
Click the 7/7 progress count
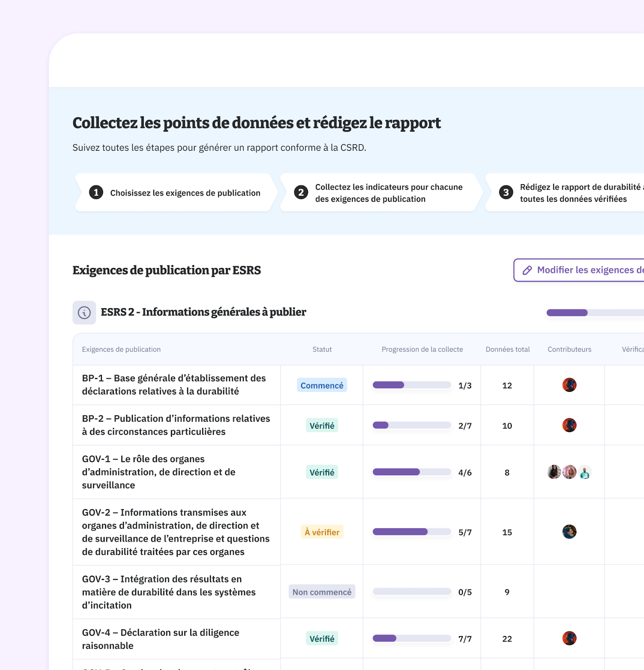tap(465, 639)
